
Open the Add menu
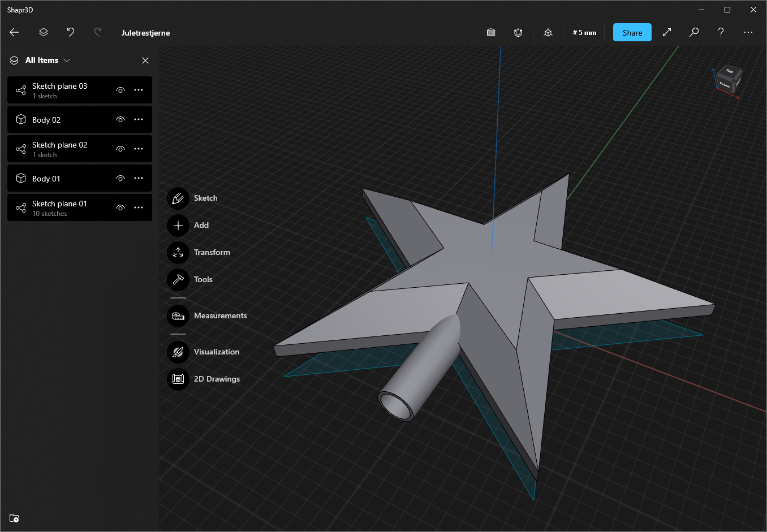(x=178, y=226)
